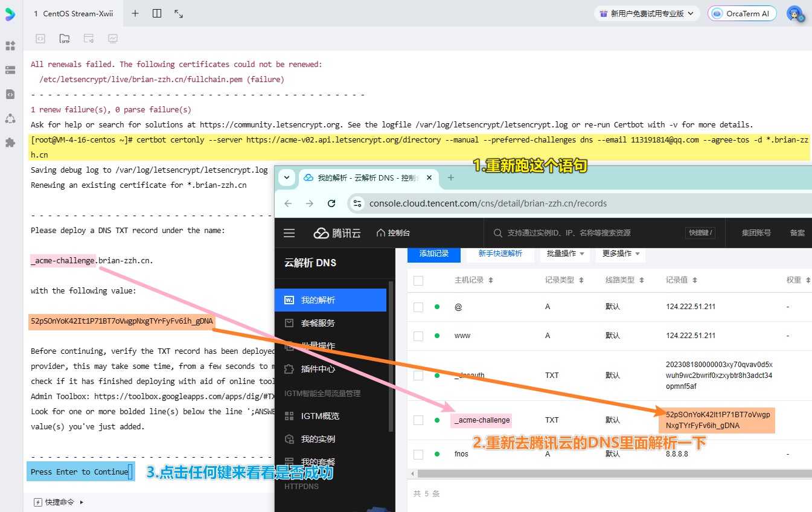
Task: Open the Tencent Cloud hamburger menu
Action: coord(289,233)
